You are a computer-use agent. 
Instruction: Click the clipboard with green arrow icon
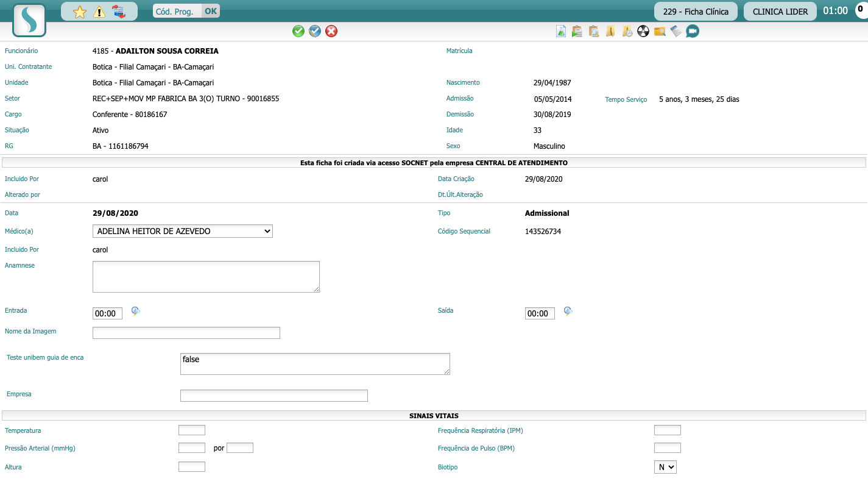577,31
